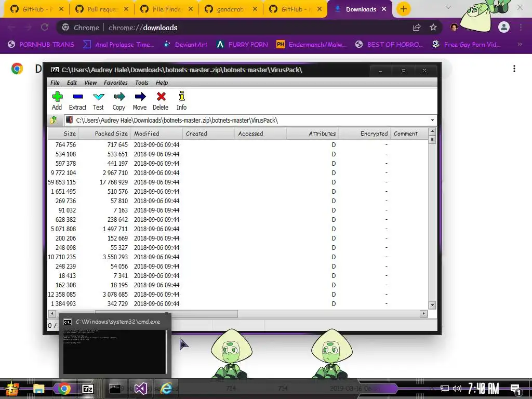Open the Edit menu
The height and width of the screenshot is (399, 532).
72,83
